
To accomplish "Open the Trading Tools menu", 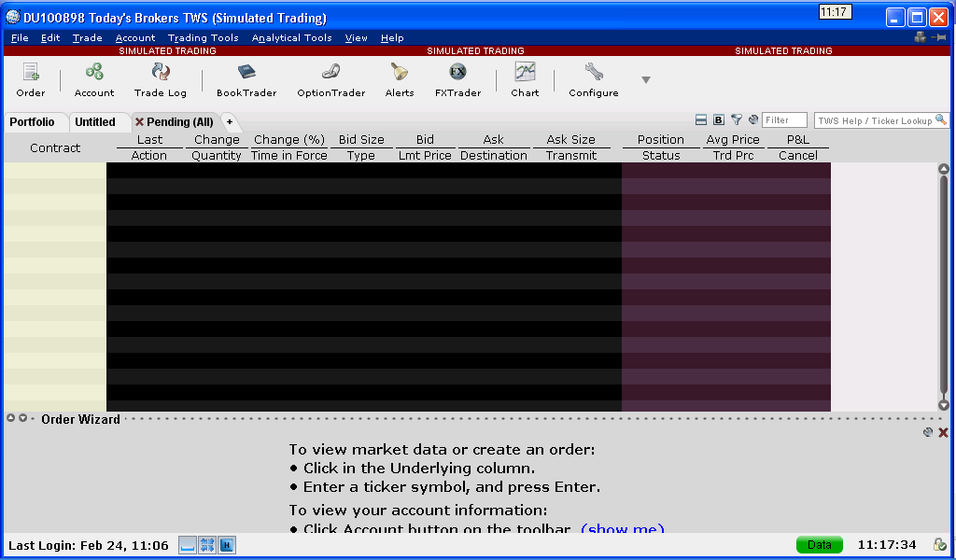I will point(203,37).
